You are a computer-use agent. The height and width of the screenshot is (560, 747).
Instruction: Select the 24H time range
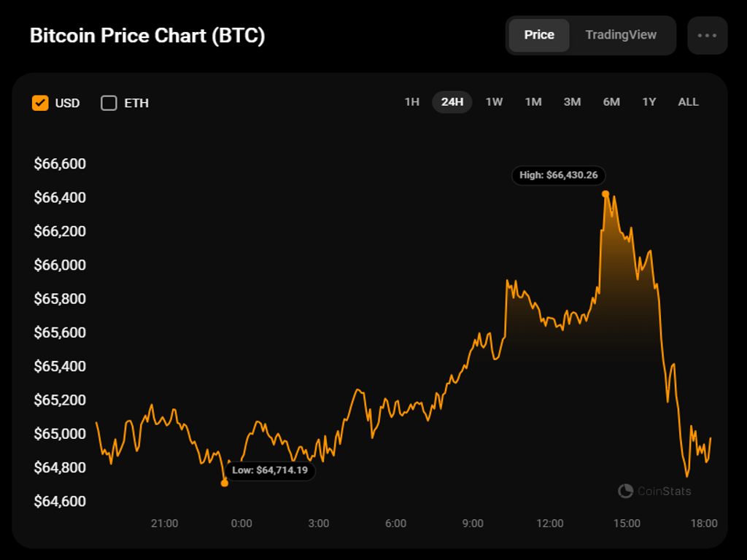pyautogui.click(x=452, y=102)
